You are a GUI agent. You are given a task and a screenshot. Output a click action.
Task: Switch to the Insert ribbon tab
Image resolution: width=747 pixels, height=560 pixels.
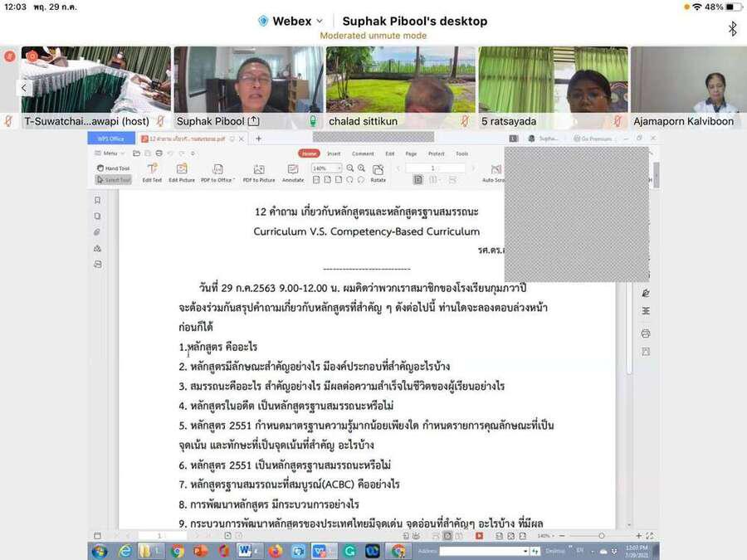pyautogui.click(x=334, y=153)
